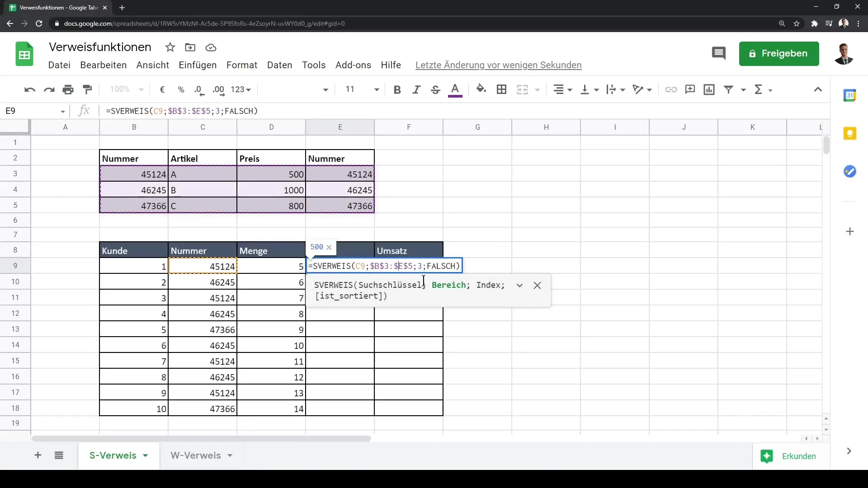868x488 pixels.
Task: Open the zoom 100% dropdown
Action: (126, 89)
